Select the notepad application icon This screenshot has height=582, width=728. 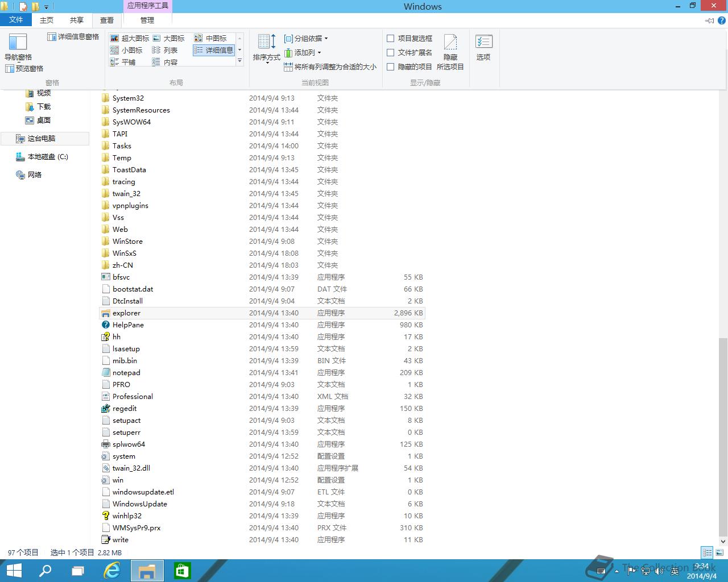105,373
